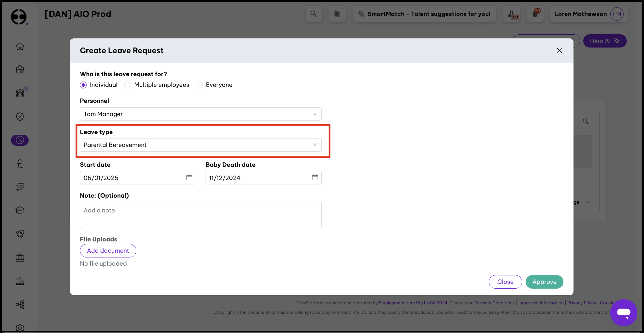Select the Multiple employees radio option

127,85
